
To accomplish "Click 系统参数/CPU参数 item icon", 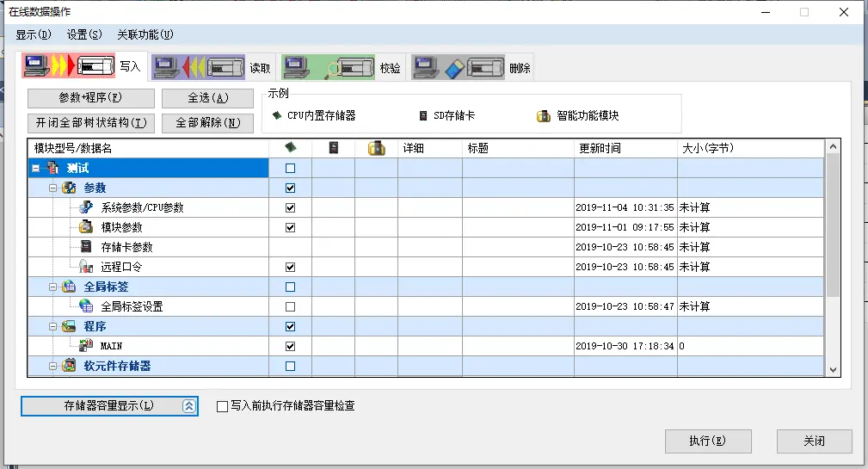I will point(86,207).
